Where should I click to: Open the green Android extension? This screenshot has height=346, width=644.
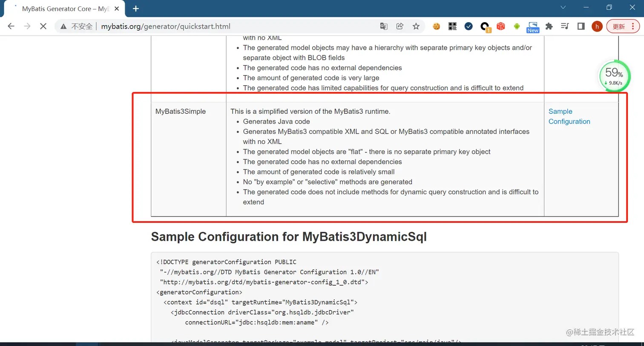coord(517,26)
